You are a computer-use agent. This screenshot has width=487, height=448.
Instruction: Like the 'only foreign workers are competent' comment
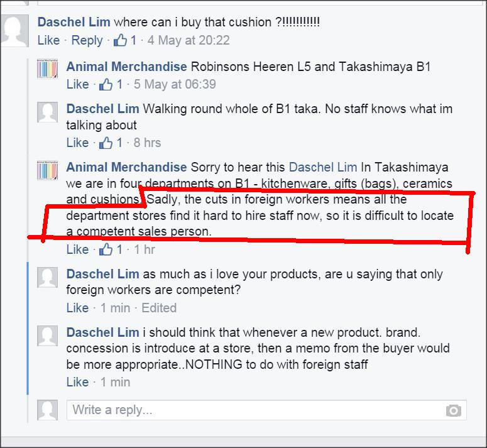click(78, 308)
